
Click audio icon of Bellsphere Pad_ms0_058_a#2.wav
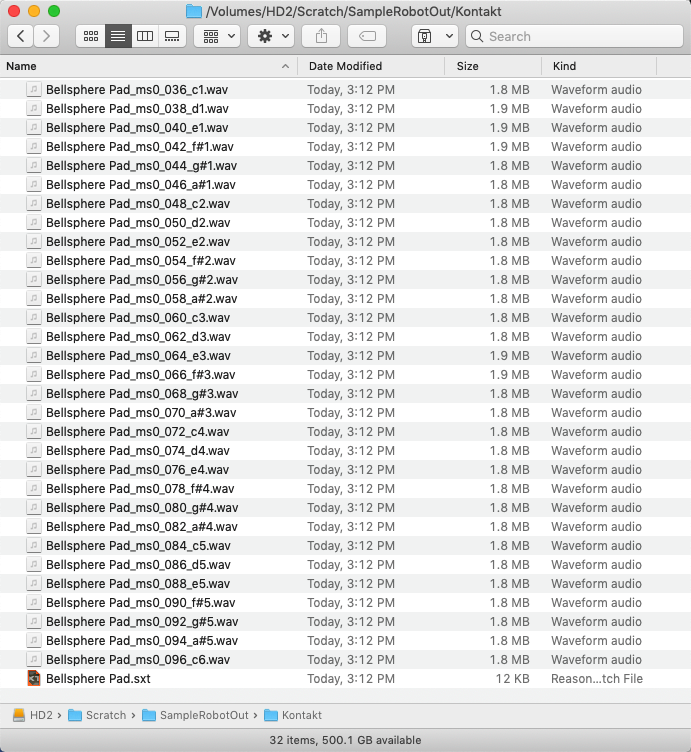click(x=34, y=298)
